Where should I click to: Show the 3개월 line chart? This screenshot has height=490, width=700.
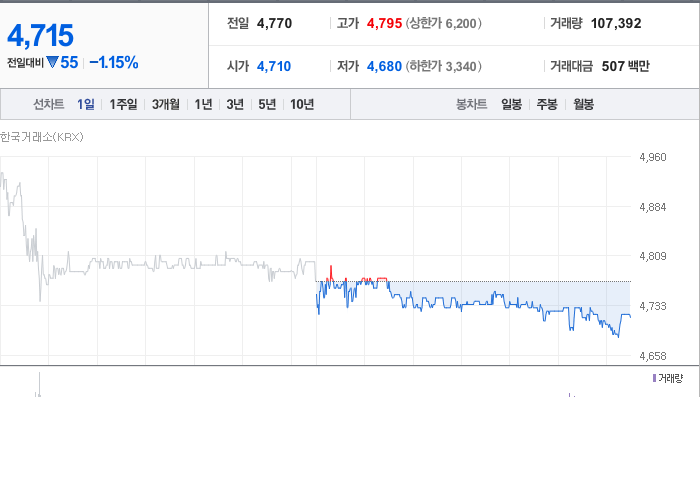(166, 104)
